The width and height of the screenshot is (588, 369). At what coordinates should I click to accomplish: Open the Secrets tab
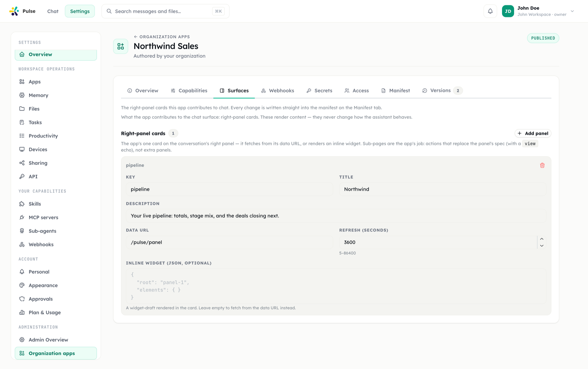point(319,91)
